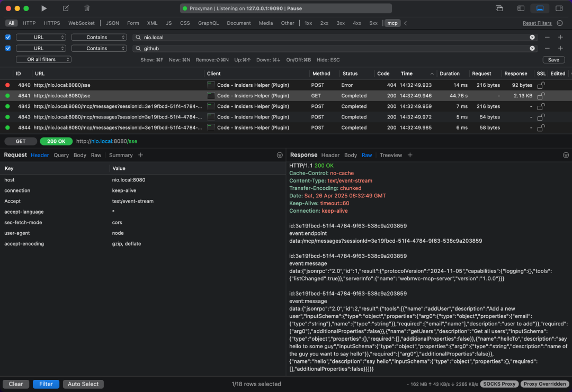
Task: Open Response panel options menu icon
Action: pyautogui.click(x=566, y=155)
